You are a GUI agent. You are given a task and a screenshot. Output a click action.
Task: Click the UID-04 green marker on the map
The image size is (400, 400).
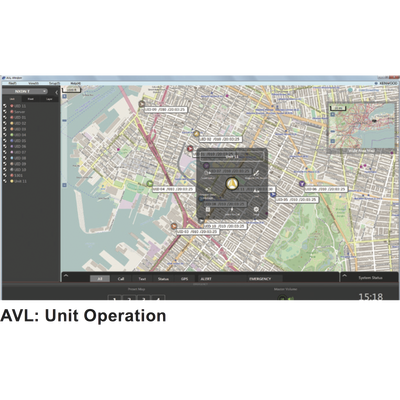pos(150,183)
